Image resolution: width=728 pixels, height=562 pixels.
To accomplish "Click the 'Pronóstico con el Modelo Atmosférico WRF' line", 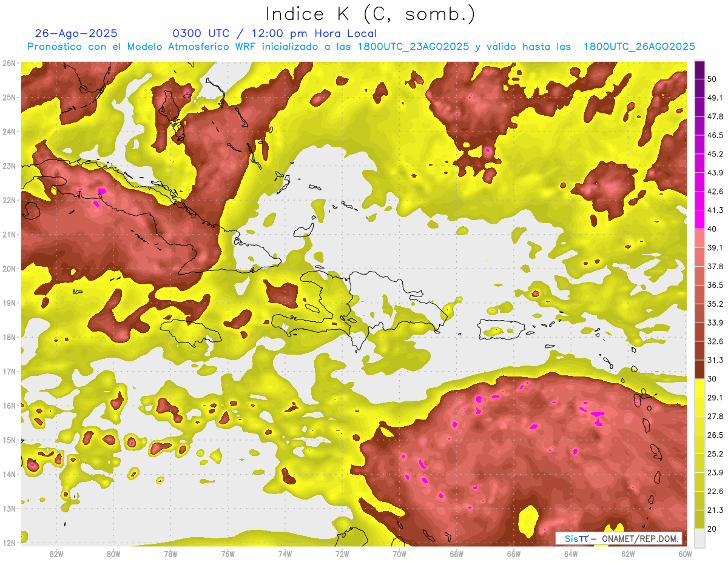I will pyautogui.click(x=361, y=47).
